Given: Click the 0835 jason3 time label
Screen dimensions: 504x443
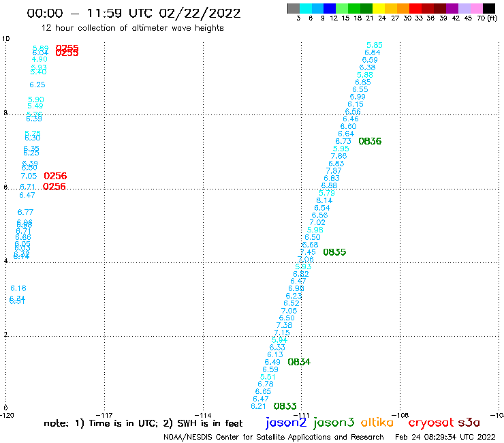Looking at the screenshot, I should (334, 252).
